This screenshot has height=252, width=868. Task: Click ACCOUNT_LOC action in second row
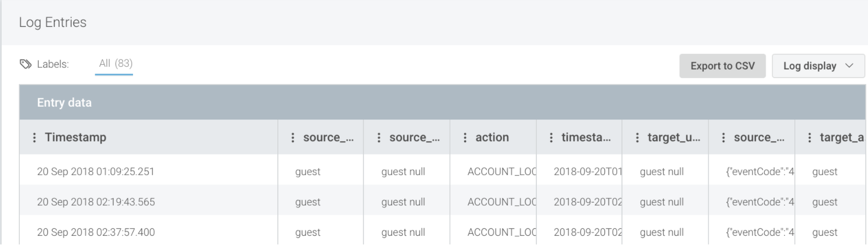(502, 202)
